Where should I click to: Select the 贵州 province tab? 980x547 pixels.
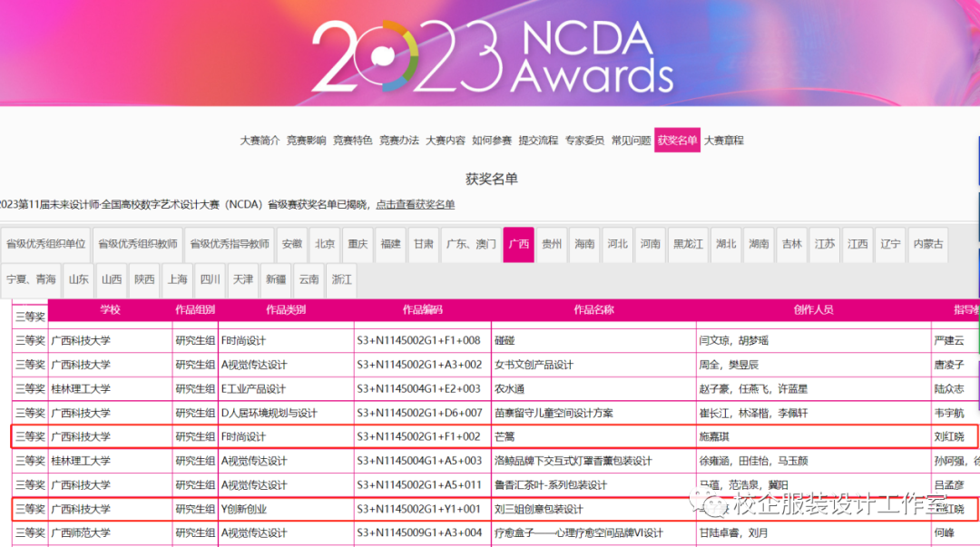coord(552,244)
